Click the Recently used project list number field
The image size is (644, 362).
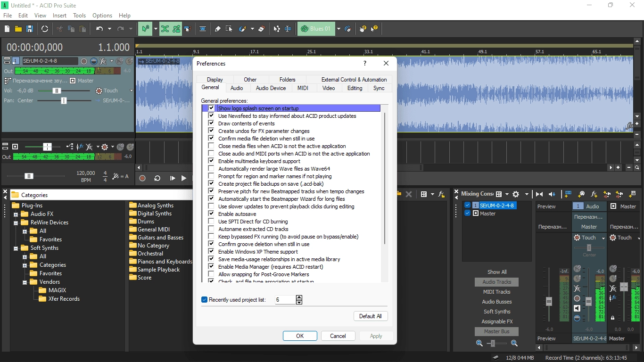(285, 300)
